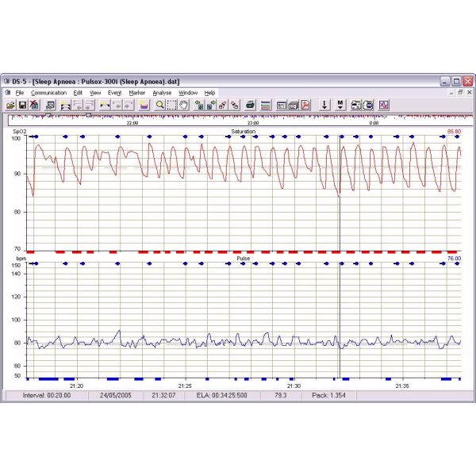Click the blue monitor device icon
Viewport: 476px width, 476px height.
[368, 106]
